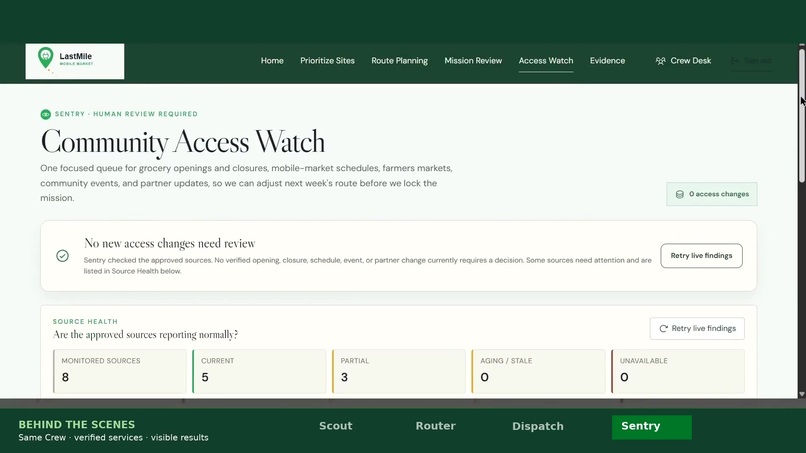
Task: Select the Evidence nav link
Action: pos(607,61)
